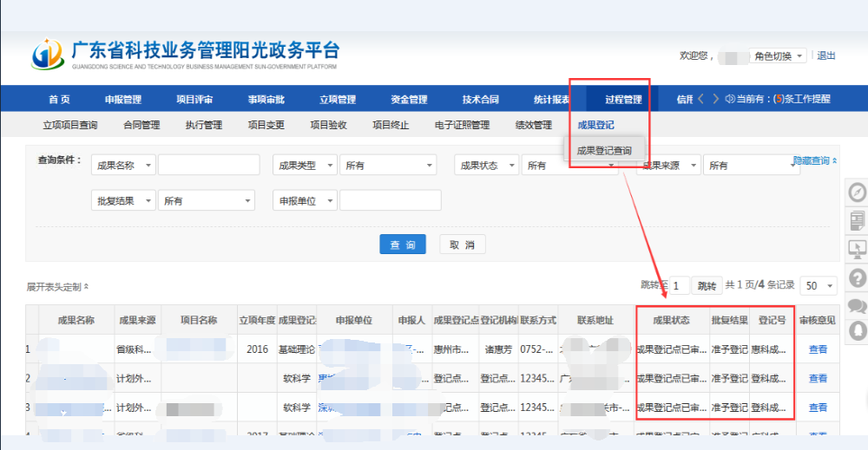Click the monitor screen icon in sidebar
The image size is (868, 450).
(858, 249)
